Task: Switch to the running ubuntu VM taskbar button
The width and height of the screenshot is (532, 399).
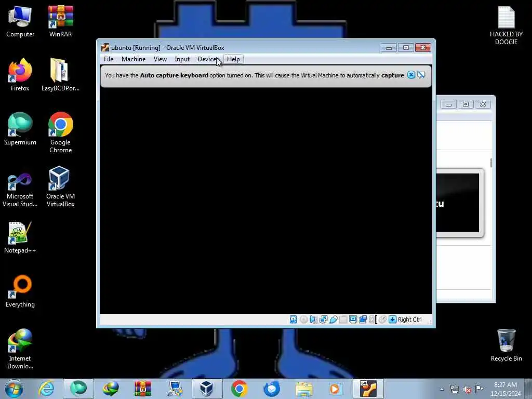Action: click(x=368, y=389)
